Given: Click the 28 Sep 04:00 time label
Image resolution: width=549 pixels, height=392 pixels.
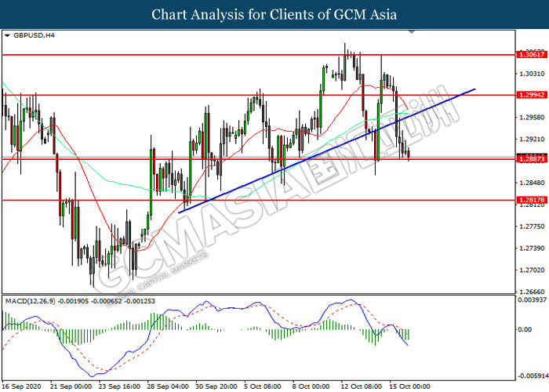Looking at the screenshot, I should point(168,387).
